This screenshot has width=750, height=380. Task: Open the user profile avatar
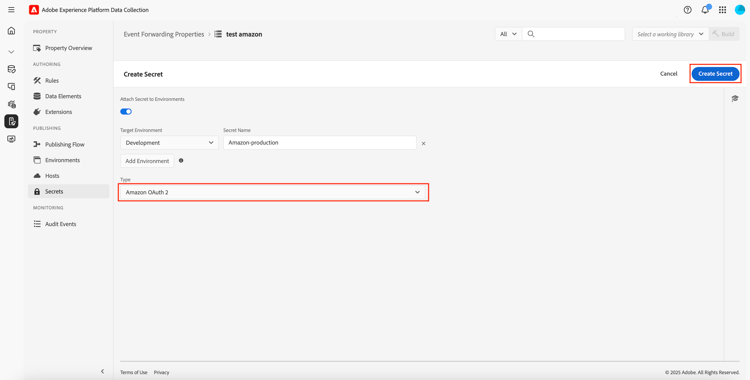[x=740, y=10]
